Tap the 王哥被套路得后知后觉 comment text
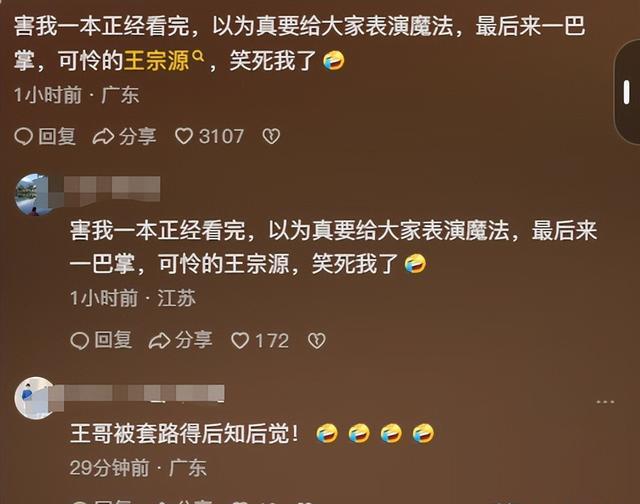This screenshot has height=504, width=640. 184,433
